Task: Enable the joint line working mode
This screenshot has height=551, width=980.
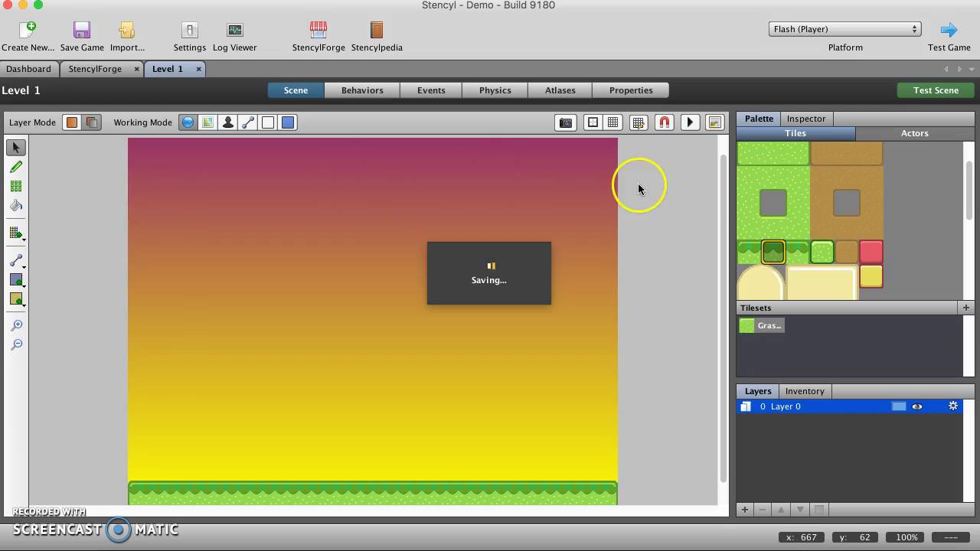Action: click(247, 122)
